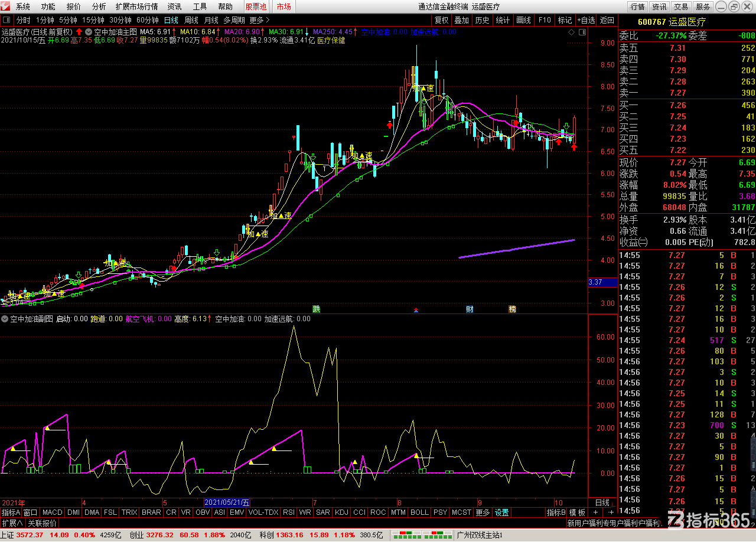
Task: Select the BOLL indicator tab
Action: (x=419, y=512)
